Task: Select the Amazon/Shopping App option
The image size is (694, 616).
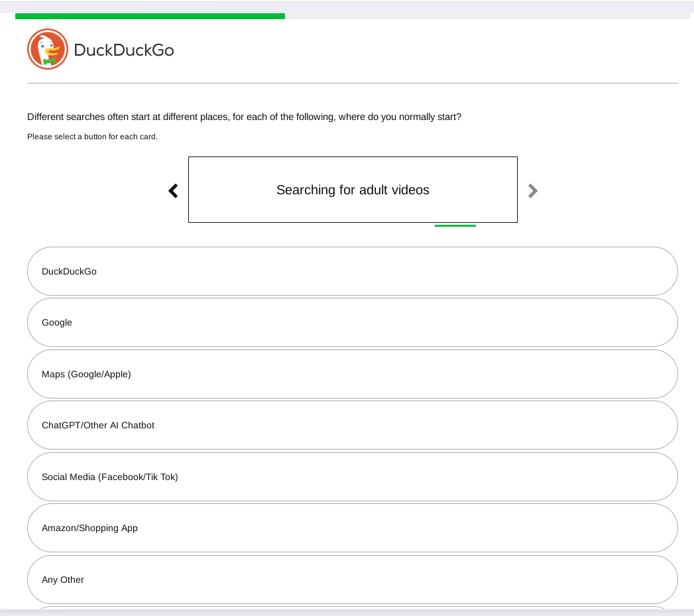Action: pyautogui.click(x=353, y=528)
